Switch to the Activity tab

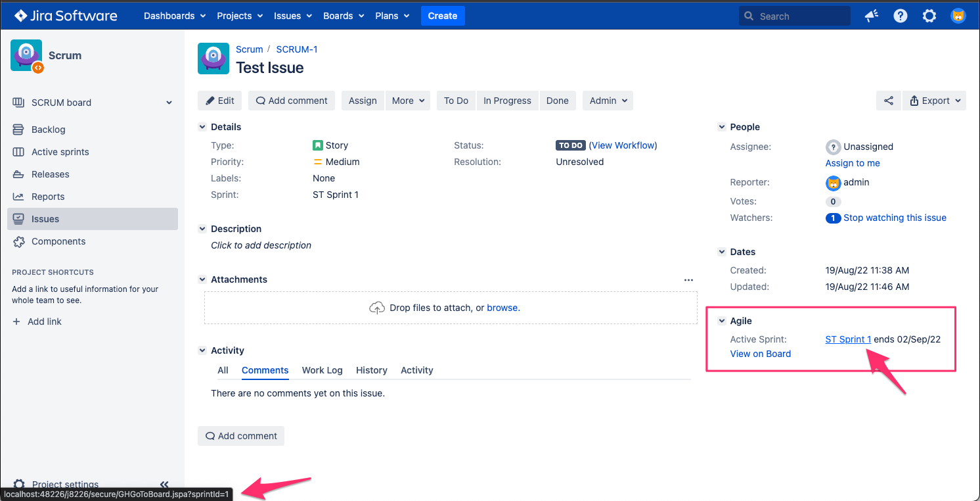416,370
